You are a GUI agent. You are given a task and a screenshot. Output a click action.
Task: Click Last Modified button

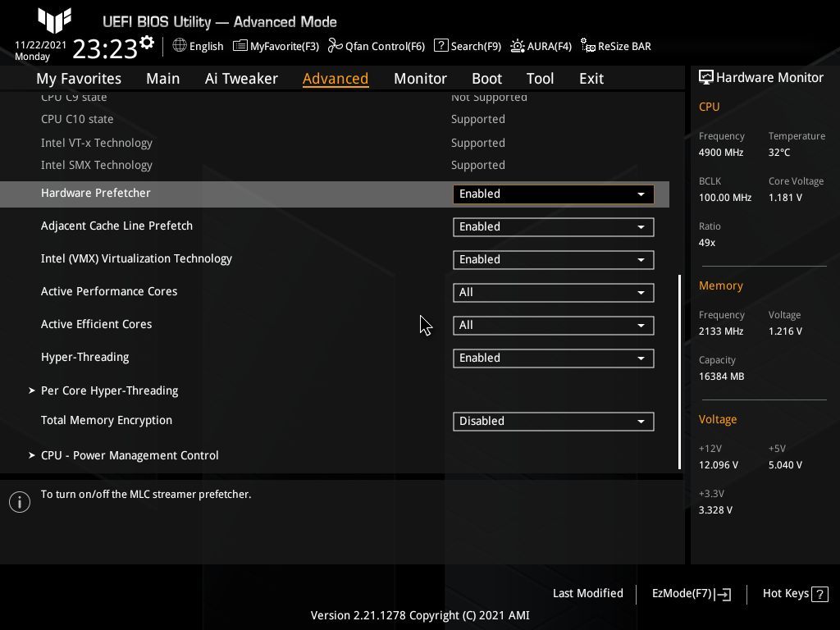pyautogui.click(x=587, y=593)
